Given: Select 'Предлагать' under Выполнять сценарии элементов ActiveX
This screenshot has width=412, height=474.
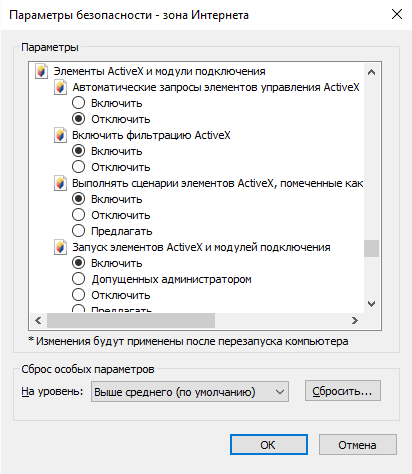Looking at the screenshot, I should point(78,231).
